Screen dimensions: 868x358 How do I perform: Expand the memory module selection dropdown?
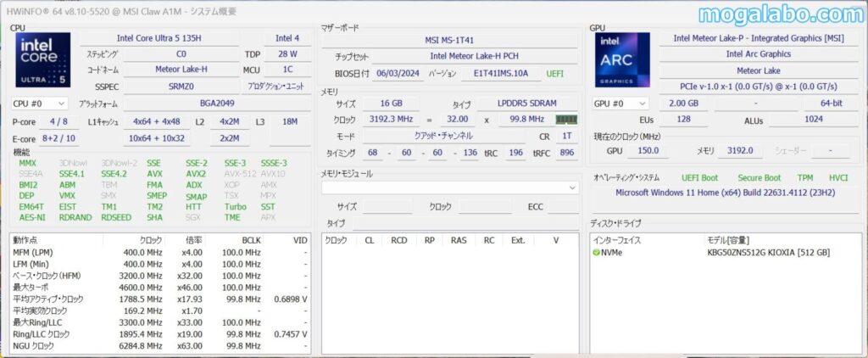pos(450,187)
